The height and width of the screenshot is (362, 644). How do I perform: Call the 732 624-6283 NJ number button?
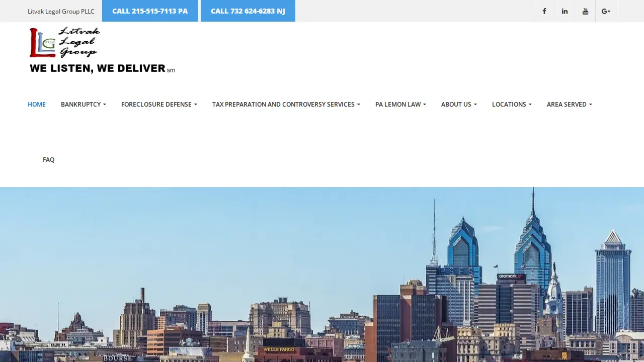248,11
